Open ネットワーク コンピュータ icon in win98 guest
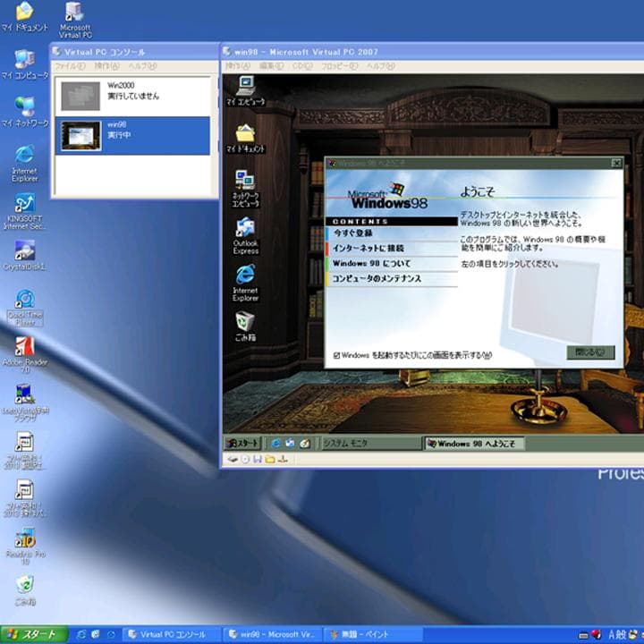This screenshot has width=644, height=644. tap(246, 189)
